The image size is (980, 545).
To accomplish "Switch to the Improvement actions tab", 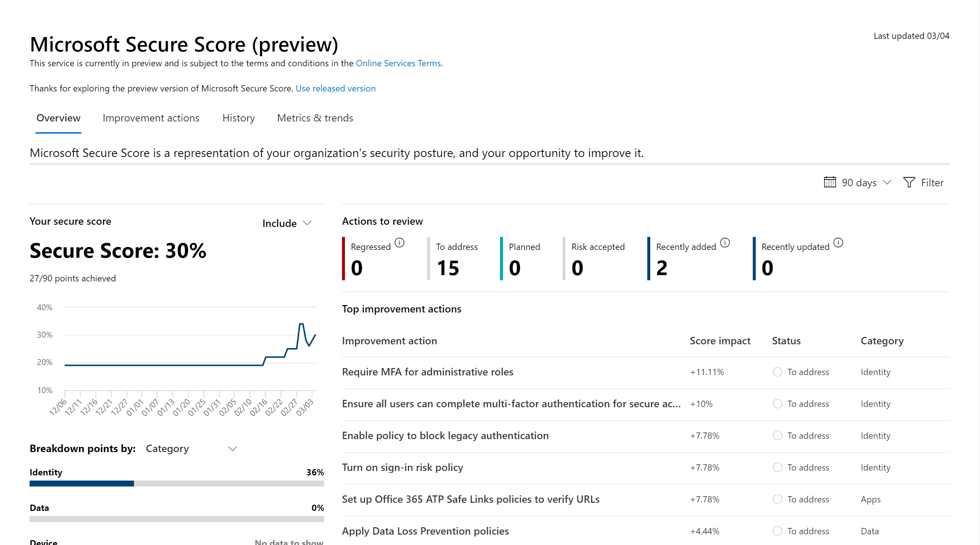I will [x=151, y=118].
